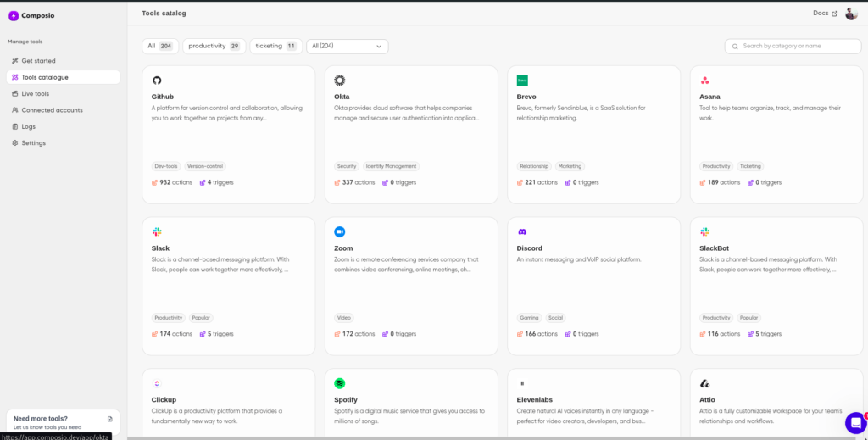The height and width of the screenshot is (440, 868).
Task: Click the Need more tools document icon
Action: [109, 419]
